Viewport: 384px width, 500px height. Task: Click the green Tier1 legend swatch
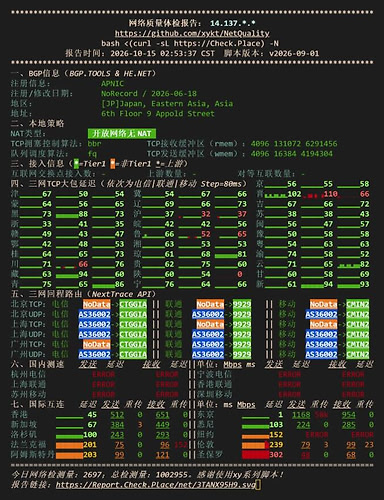pos(76,164)
